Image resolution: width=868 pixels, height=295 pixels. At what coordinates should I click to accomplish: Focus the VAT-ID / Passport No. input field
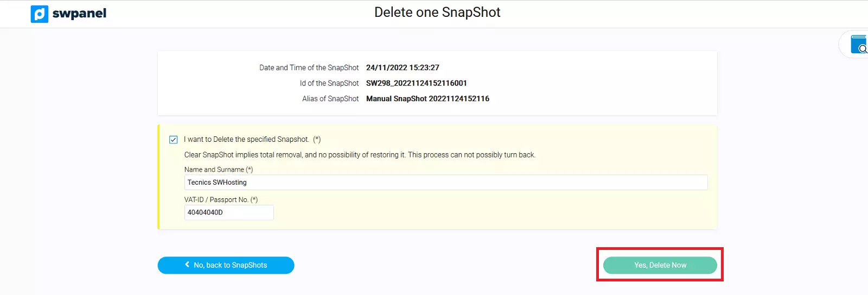pyautogui.click(x=229, y=212)
